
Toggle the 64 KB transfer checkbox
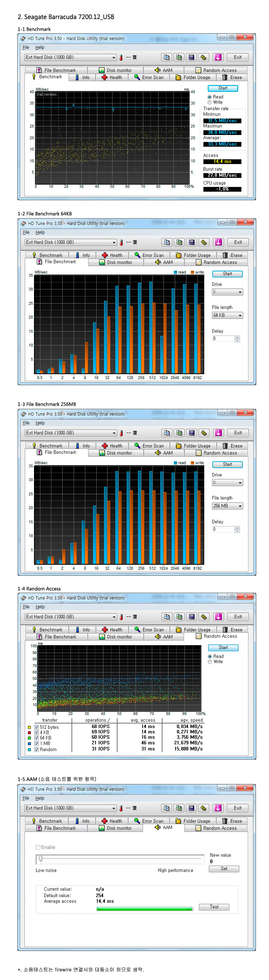pos(36,738)
